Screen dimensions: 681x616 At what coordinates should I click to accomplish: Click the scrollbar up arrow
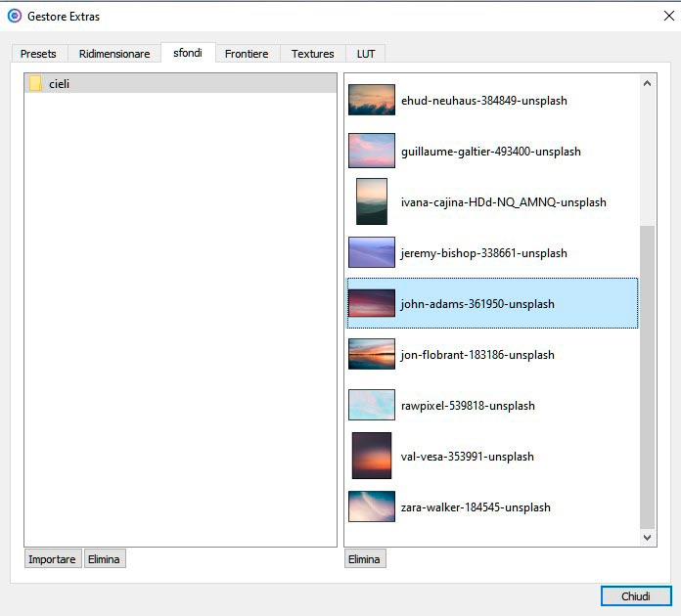click(647, 83)
